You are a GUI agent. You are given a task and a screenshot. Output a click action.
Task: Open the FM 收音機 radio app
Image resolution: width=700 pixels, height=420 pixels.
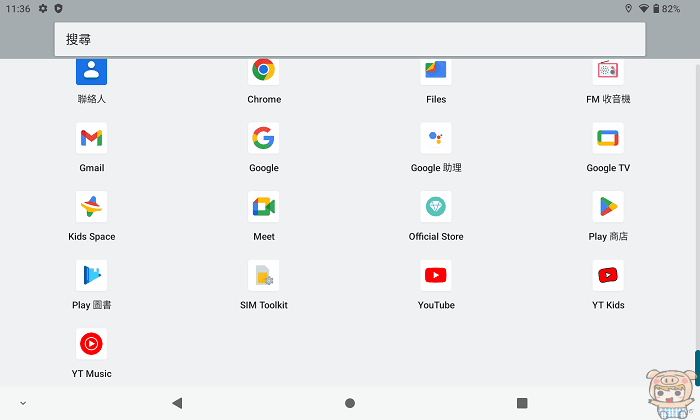pos(608,72)
